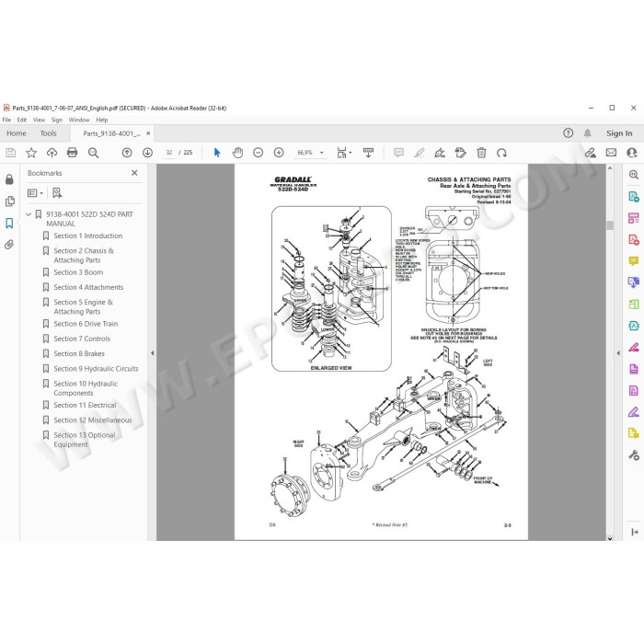Open the Help menu
Screen dimensions: 644x644
(x=102, y=120)
